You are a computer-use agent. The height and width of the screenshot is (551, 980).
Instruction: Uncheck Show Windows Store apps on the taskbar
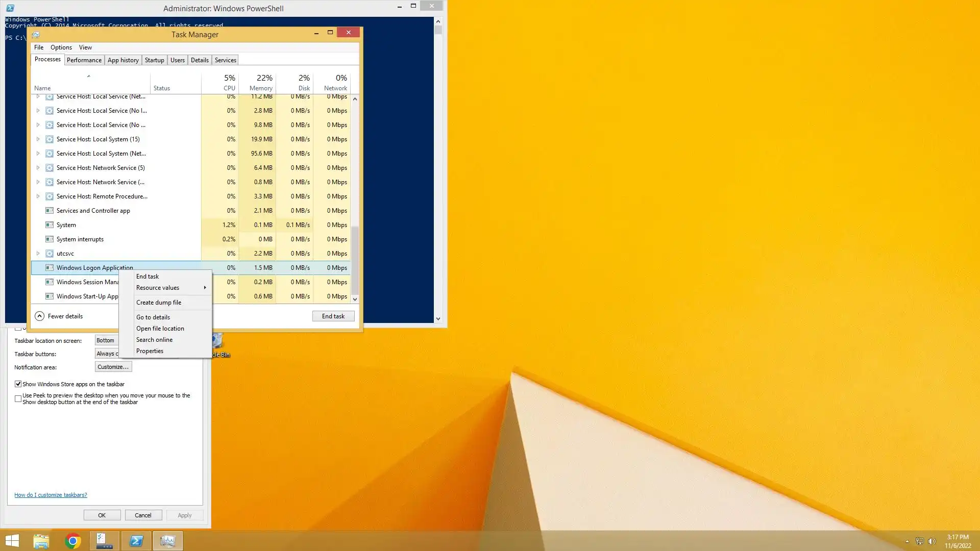(18, 384)
